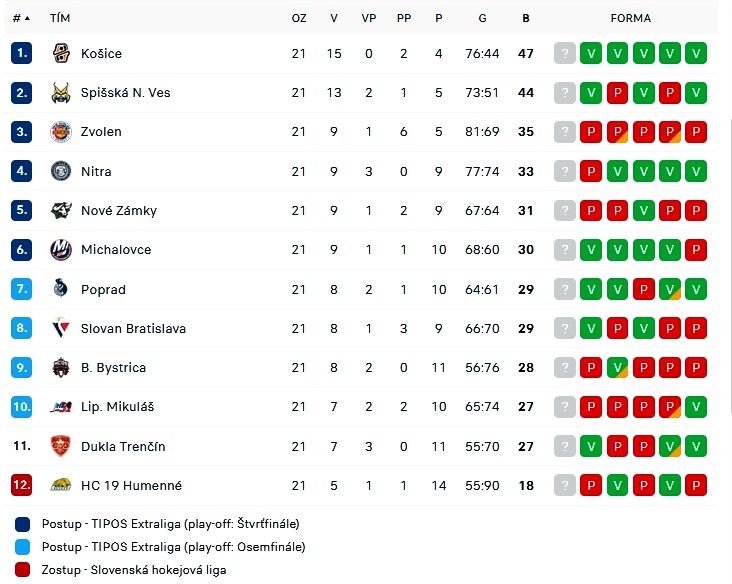This screenshot has height=584, width=732.
Task: Click the OZ column header
Action: 299,18
